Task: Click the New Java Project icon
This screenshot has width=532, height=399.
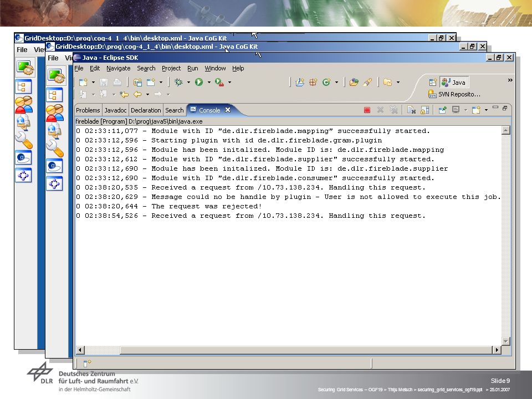Action: 300,82
